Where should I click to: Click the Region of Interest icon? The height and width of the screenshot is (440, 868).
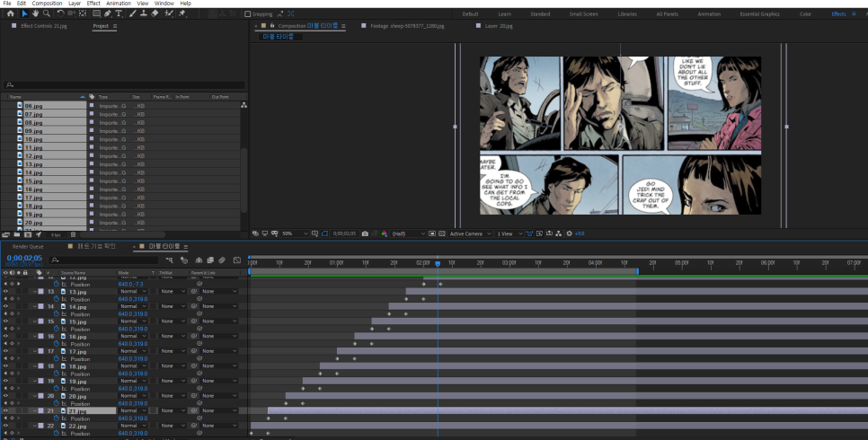coord(432,233)
